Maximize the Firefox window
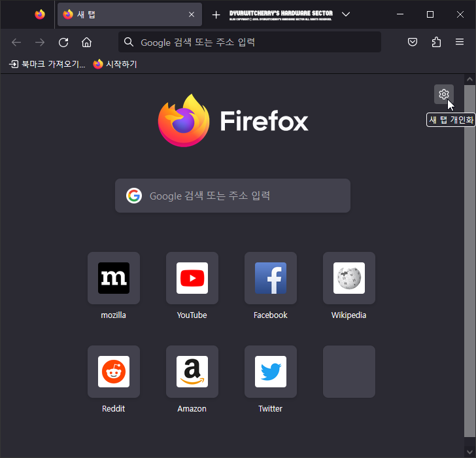This screenshot has width=476, height=458. pyautogui.click(x=430, y=14)
